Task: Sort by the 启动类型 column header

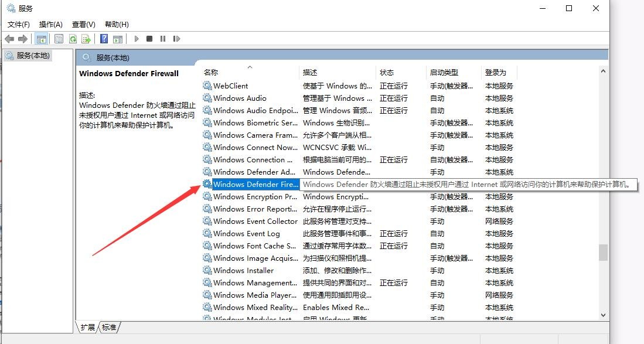Action: click(x=444, y=73)
